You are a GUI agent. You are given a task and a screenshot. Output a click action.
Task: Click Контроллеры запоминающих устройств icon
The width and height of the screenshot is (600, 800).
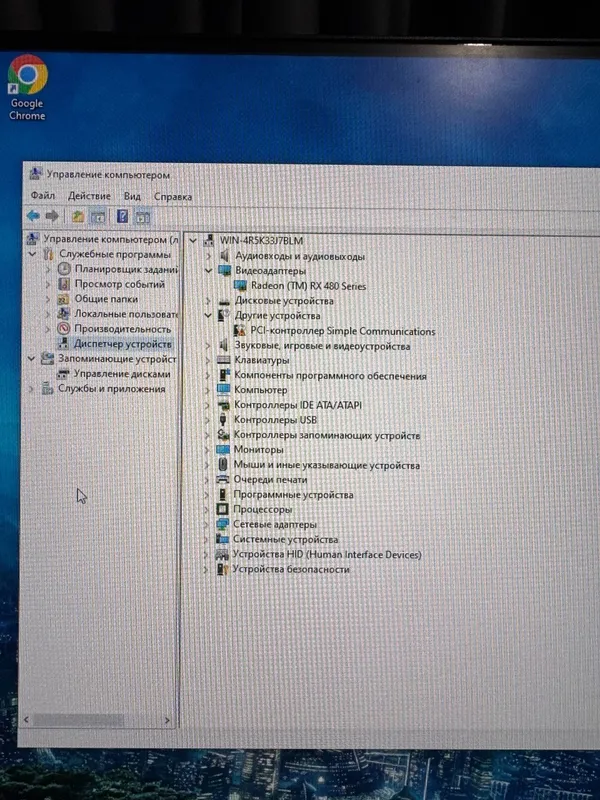223,435
